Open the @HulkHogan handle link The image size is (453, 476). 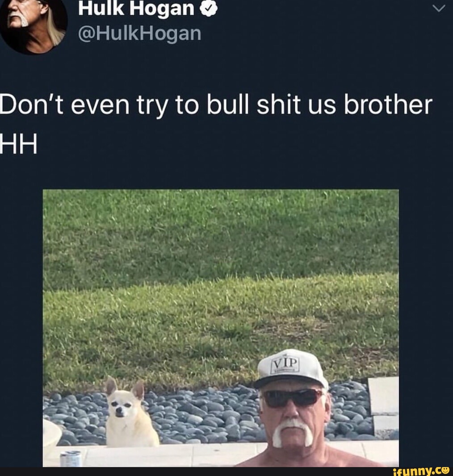tap(140, 33)
